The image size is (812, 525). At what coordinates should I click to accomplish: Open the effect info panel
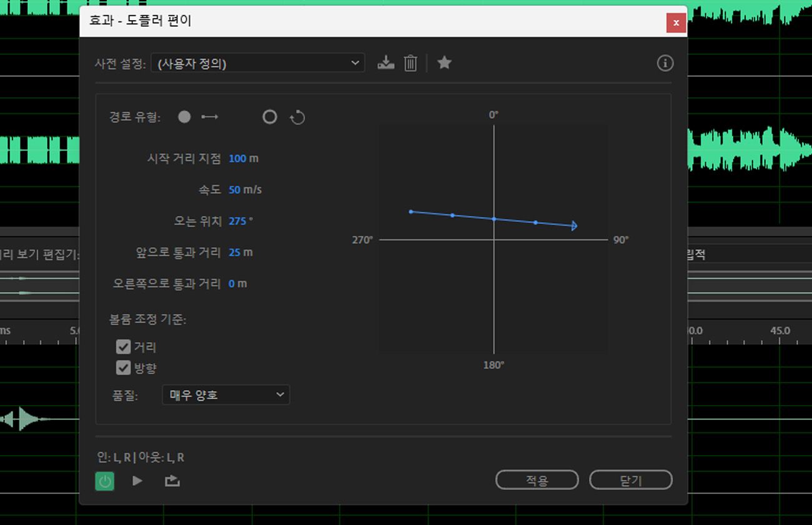[x=665, y=62]
